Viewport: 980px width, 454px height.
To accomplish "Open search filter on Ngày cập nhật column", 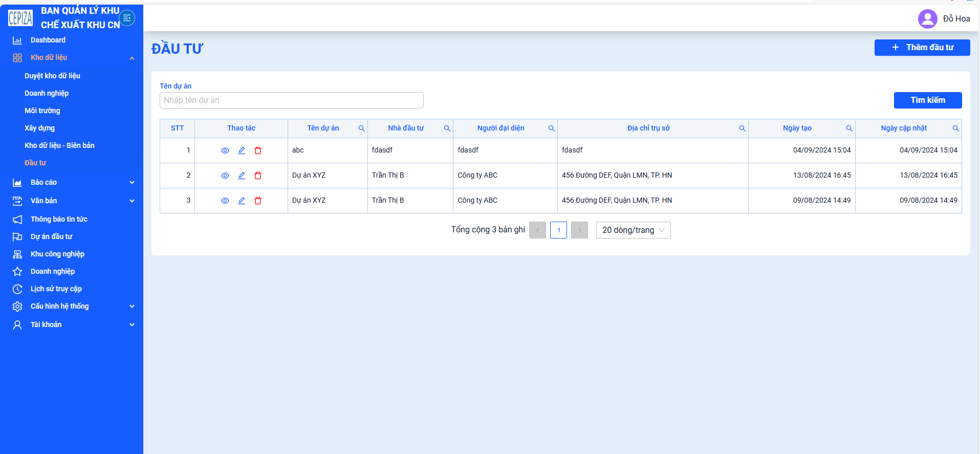I will click(x=955, y=128).
